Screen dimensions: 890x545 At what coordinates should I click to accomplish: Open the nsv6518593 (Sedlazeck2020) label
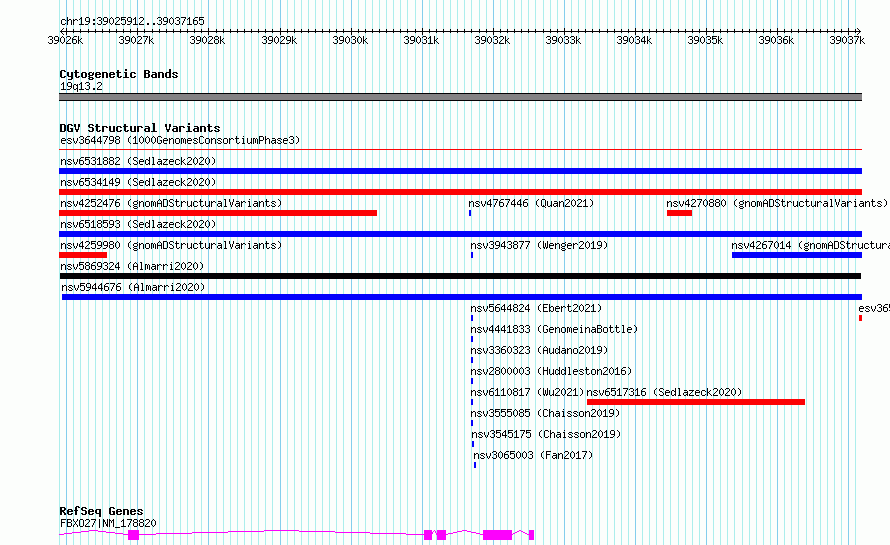pyautogui.click(x=138, y=224)
